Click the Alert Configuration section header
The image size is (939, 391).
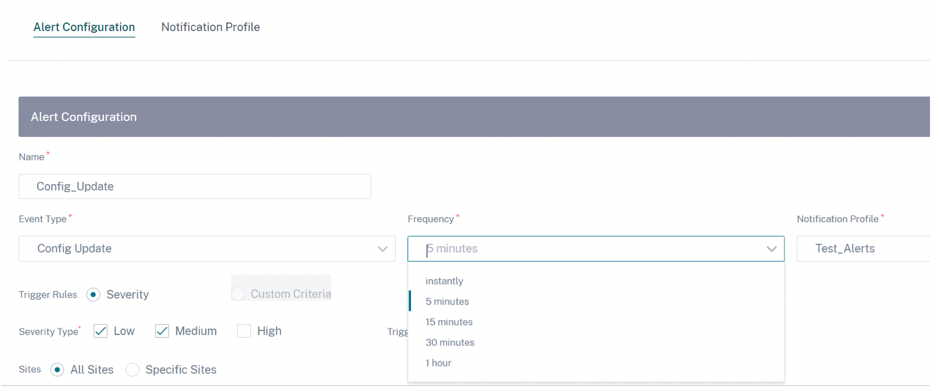pos(474,117)
